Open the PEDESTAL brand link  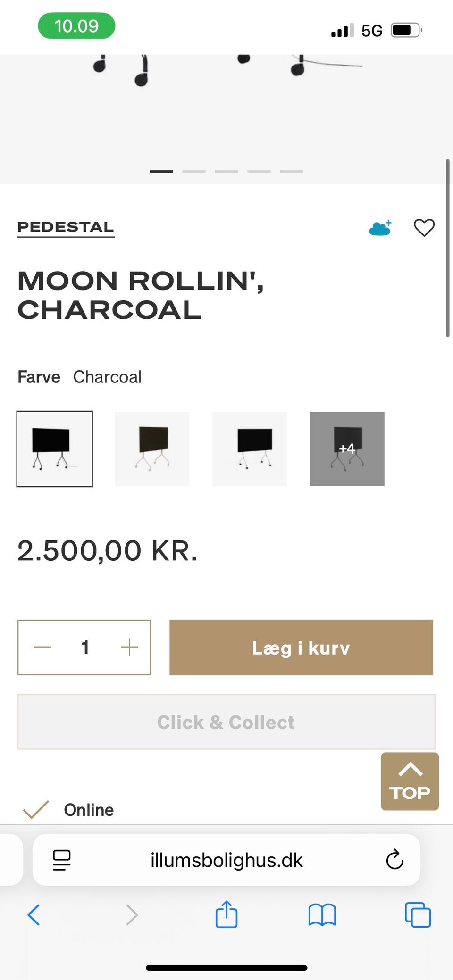[x=66, y=227]
